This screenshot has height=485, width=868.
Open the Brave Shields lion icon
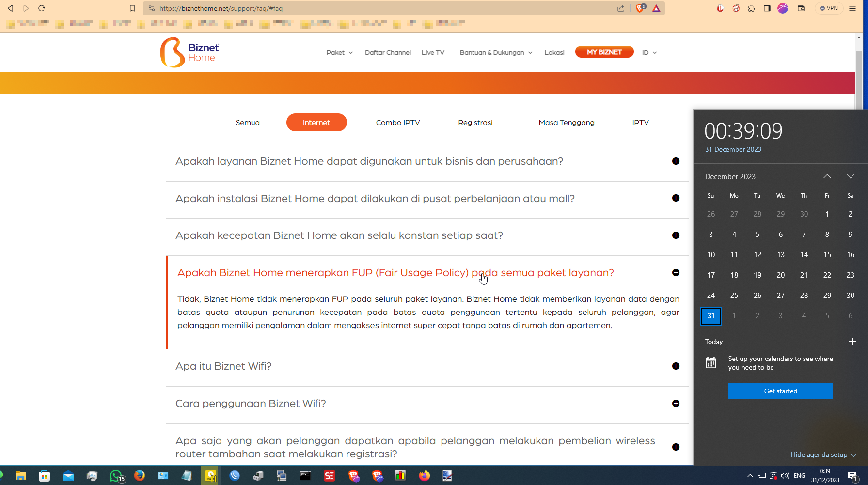click(639, 8)
